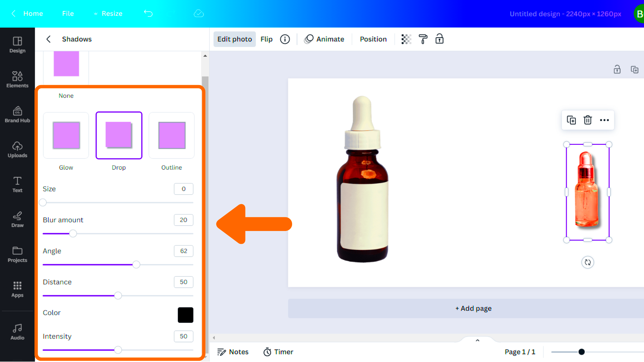
Task: Click the Edit photo tab
Action: pos(234,39)
